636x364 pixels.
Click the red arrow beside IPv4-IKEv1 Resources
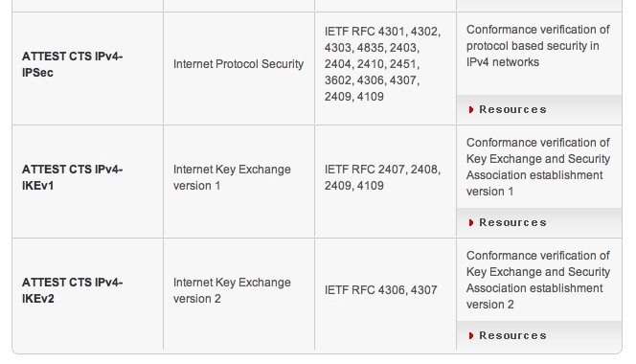point(471,222)
